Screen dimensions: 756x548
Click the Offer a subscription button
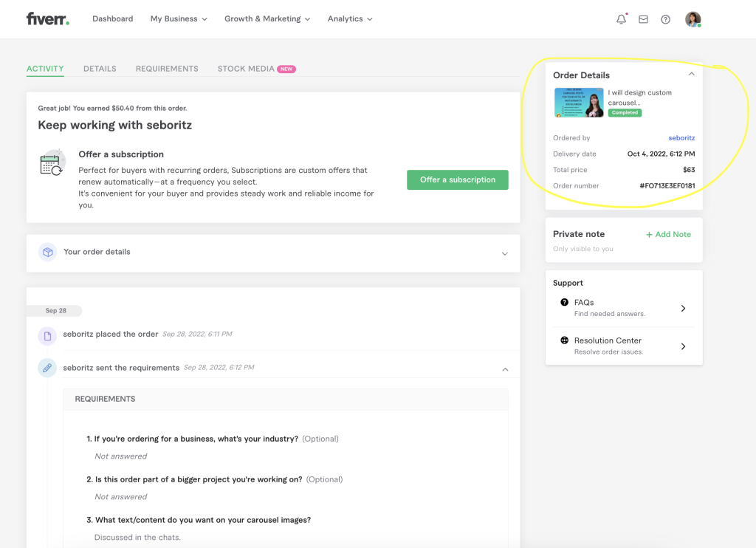coord(457,179)
